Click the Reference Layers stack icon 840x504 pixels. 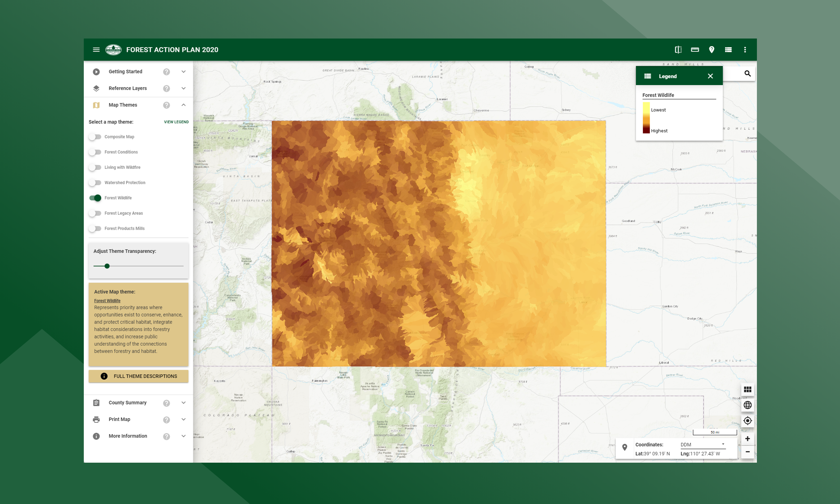96,88
